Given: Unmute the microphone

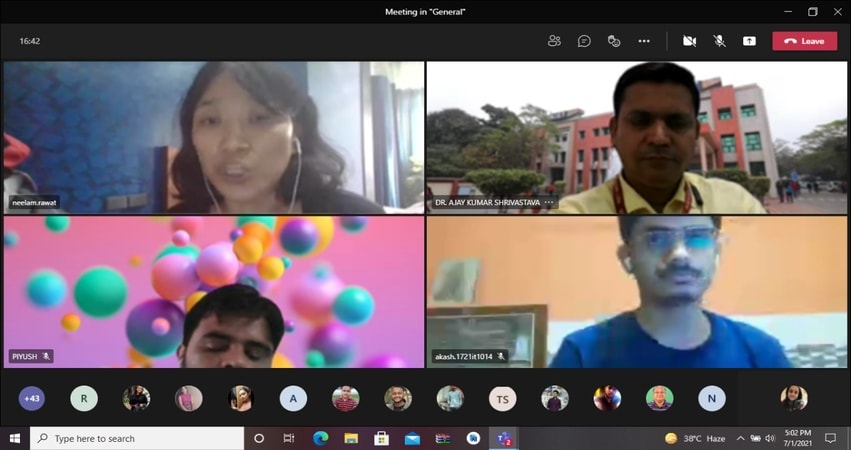Looking at the screenshot, I should click(x=719, y=41).
